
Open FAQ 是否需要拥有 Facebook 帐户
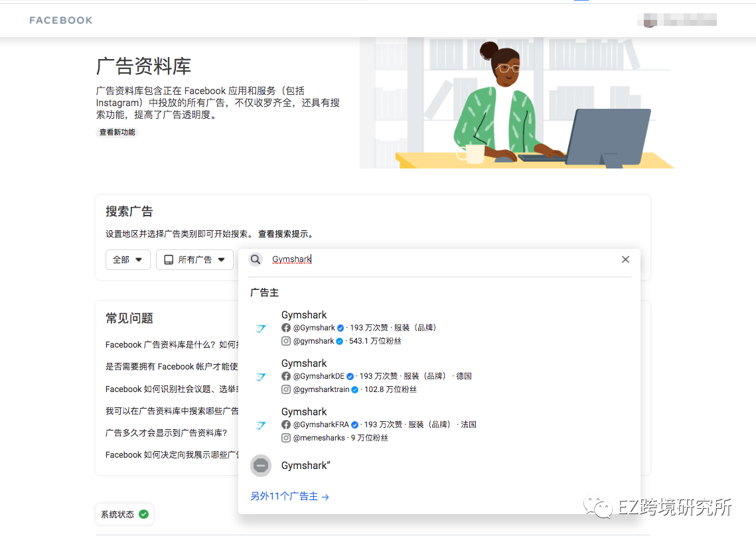[172, 367]
